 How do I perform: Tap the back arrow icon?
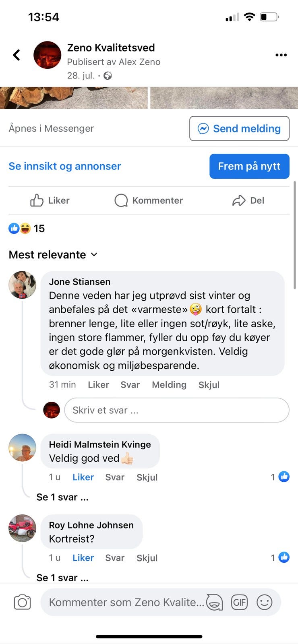(17, 55)
